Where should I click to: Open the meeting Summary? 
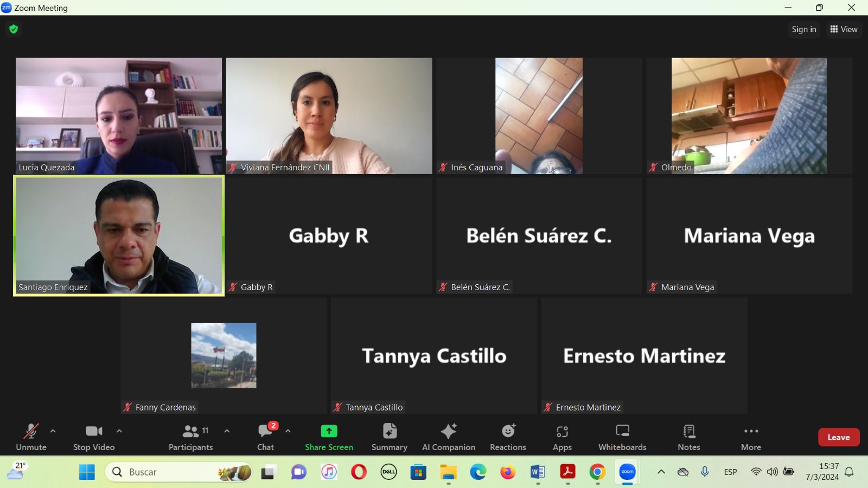(x=389, y=437)
